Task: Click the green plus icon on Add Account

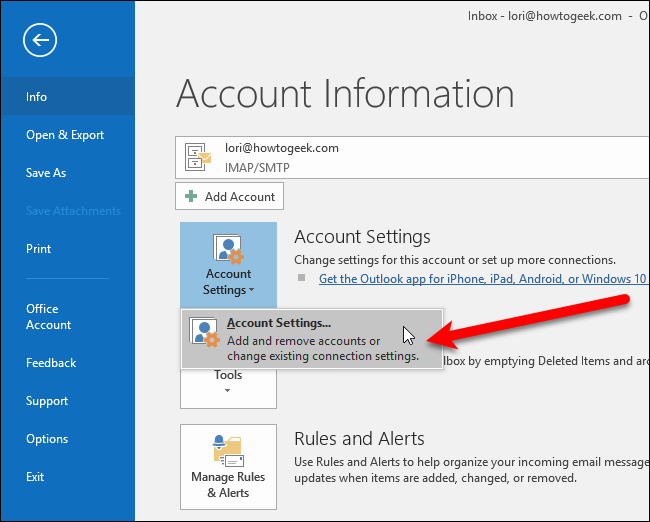Action: coord(191,196)
